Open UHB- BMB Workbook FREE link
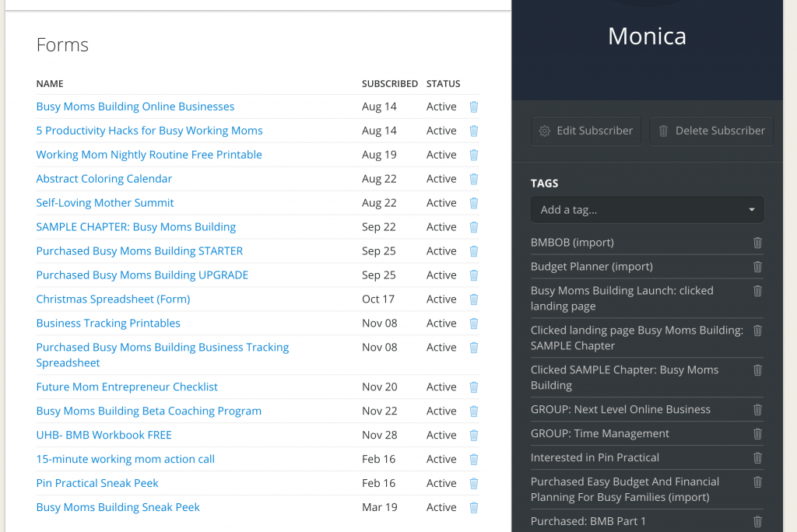Image resolution: width=797 pixels, height=532 pixels. [104, 435]
